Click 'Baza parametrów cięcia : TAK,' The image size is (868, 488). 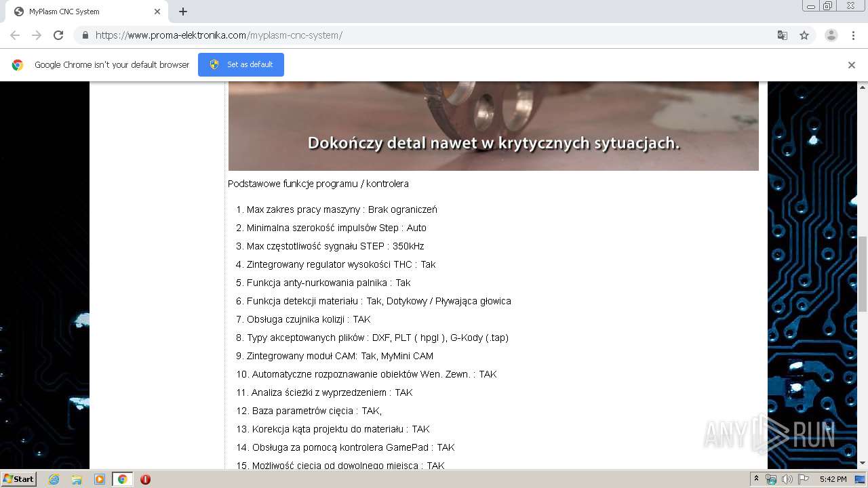pyautogui.click(x=317, y=411)
